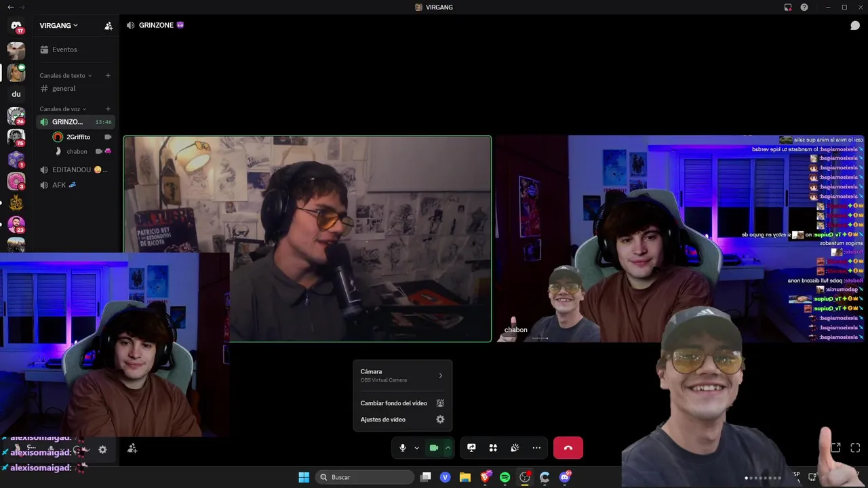Join EDITANDOU voice channel

tap(75, 170)
